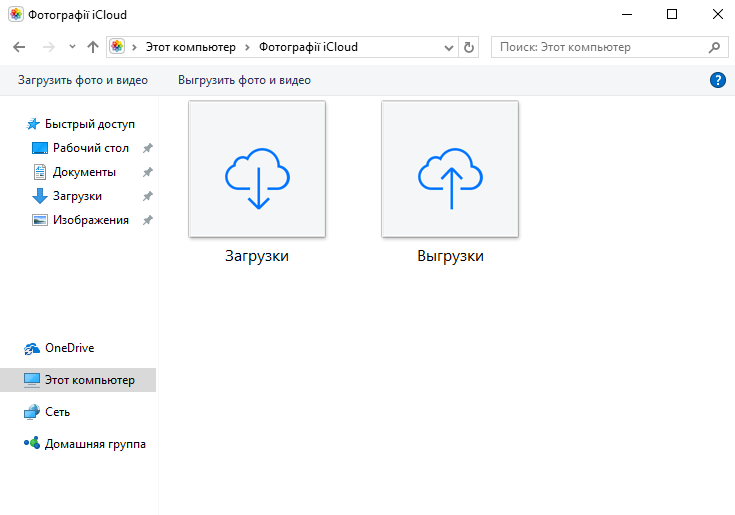Open Рабочий стол in quick access
The image size is (735, 515).
click(90, 148)
